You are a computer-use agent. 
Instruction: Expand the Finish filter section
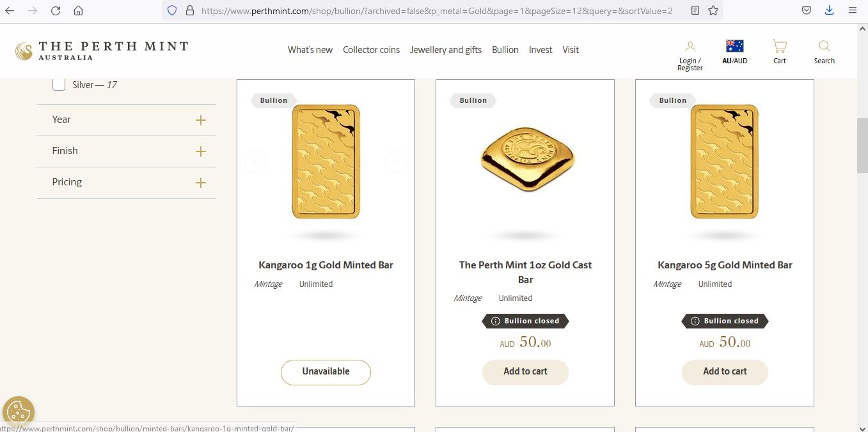[x=200, y=151]
